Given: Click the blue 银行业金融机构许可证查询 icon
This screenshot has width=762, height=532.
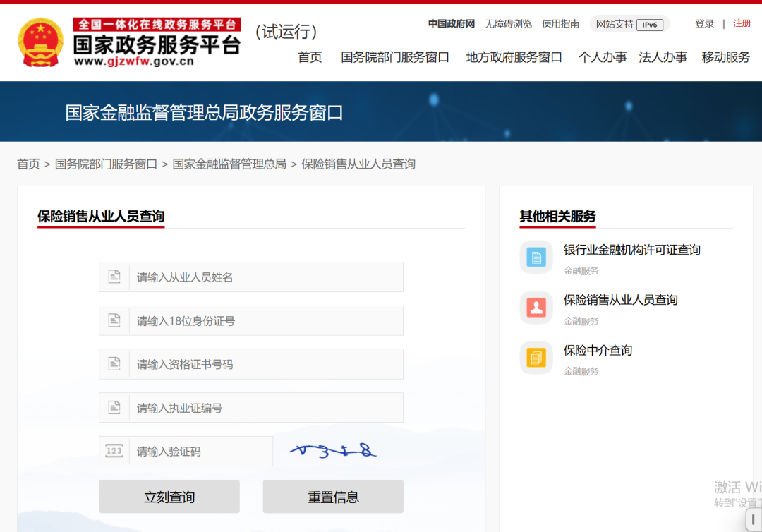Looking at the screenshot, I should (536, 257).
